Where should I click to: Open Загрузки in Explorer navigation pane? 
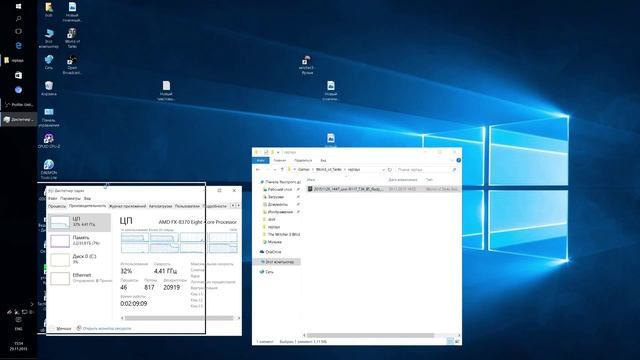pyautogui.click(x=276, y=197)
